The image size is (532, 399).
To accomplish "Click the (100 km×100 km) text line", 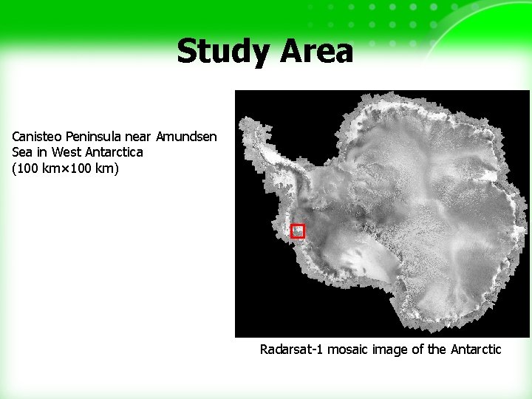I will tap(65, 168).
